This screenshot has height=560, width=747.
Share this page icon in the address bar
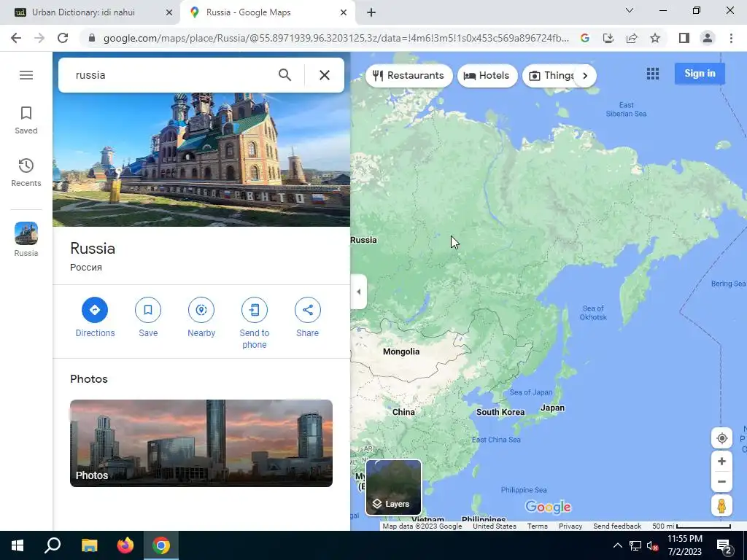point(632,38)
